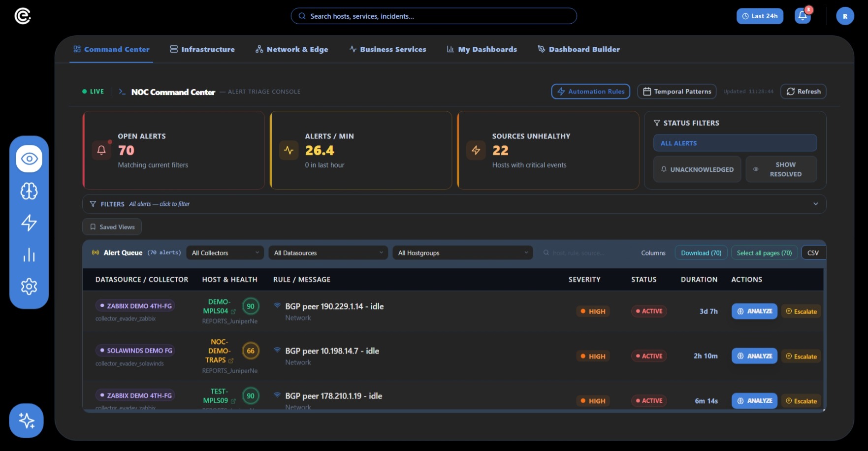Viewport: 868px width, 451px height.
Task: Open the lightning automation sidebar icon
Action: click(29, 223)
